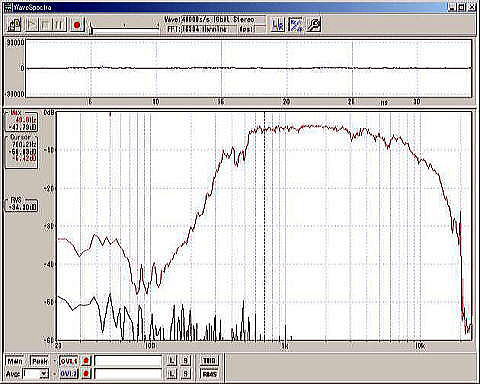Toggle the Peak hold button

40,361
